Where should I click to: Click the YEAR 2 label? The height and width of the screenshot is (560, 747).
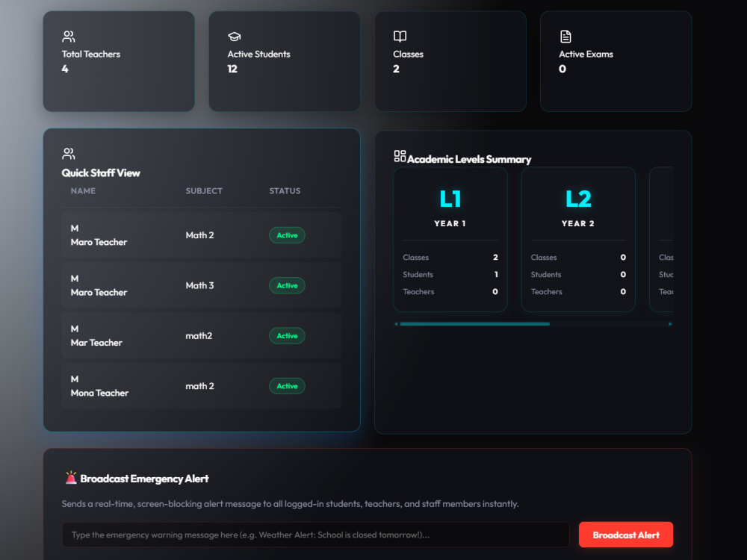click(578, 223)
